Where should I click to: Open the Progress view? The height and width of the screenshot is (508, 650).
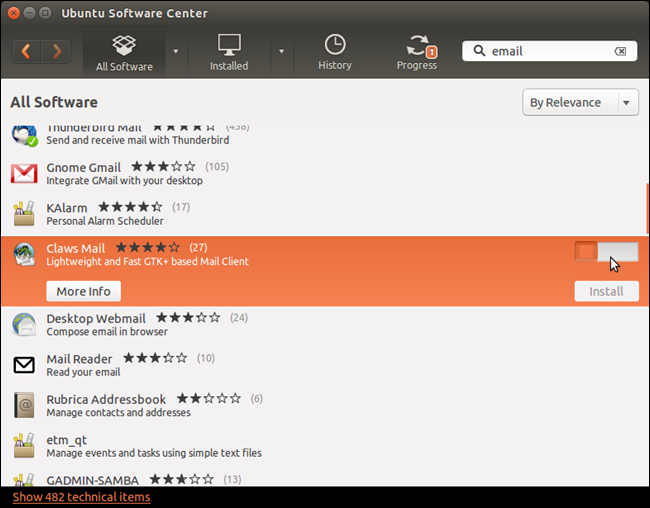point(417,52)
